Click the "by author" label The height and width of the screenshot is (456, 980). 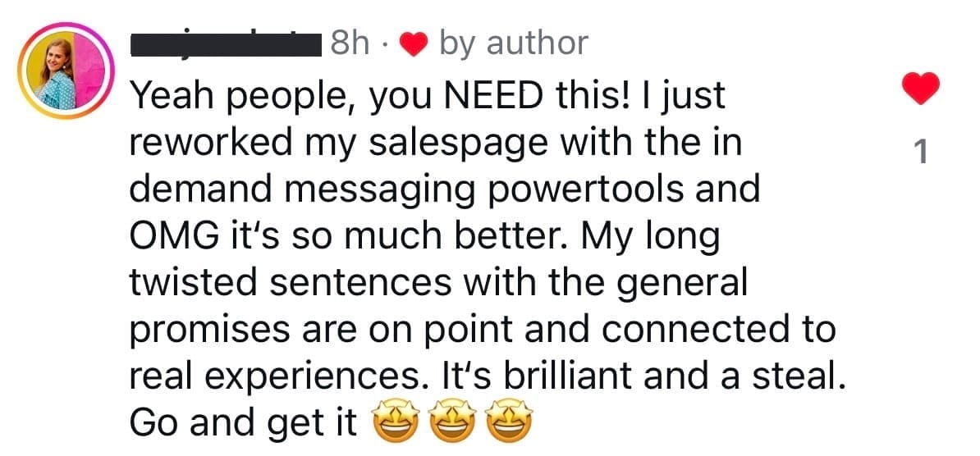(x=514, y=43)
